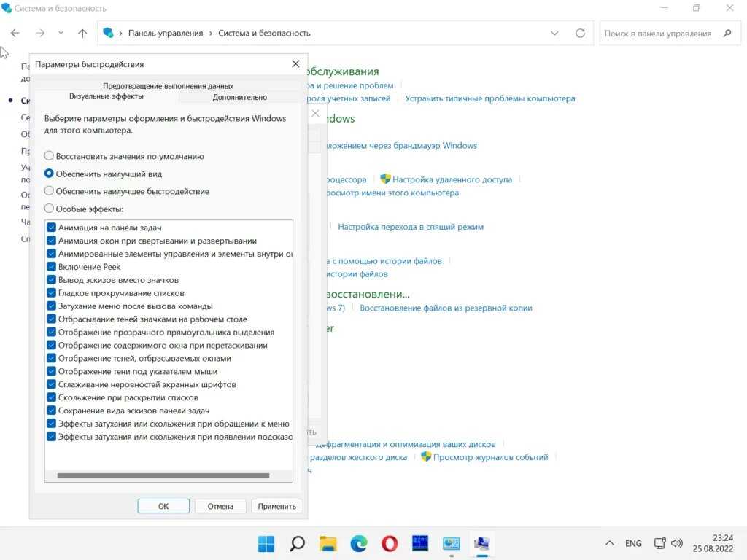Click the refresh icon in address bar
747x560 pixels.
(580, 33)
